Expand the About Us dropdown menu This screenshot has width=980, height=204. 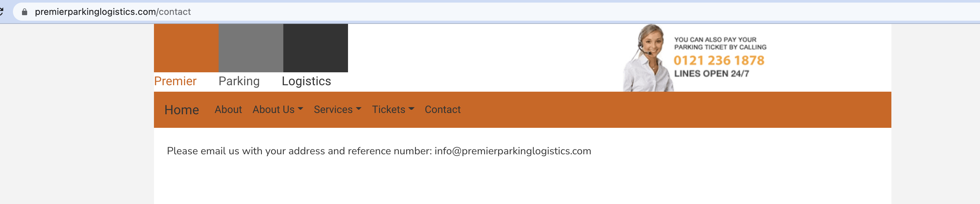tap(278, 109)
